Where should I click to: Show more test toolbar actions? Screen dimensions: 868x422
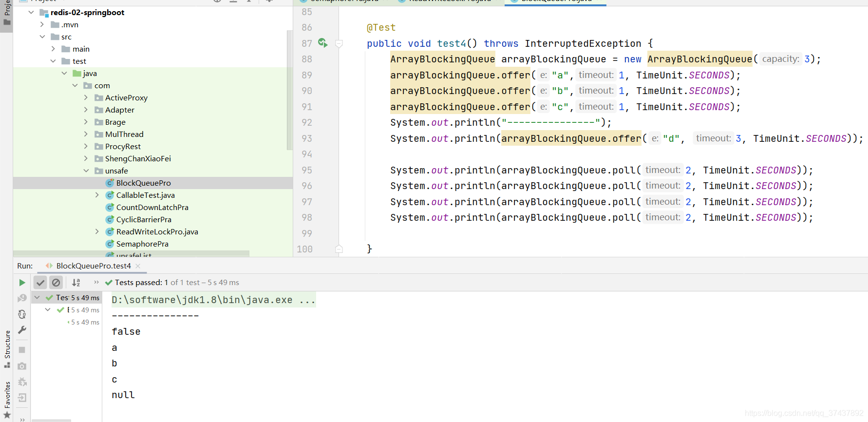[x=96, y=282]
